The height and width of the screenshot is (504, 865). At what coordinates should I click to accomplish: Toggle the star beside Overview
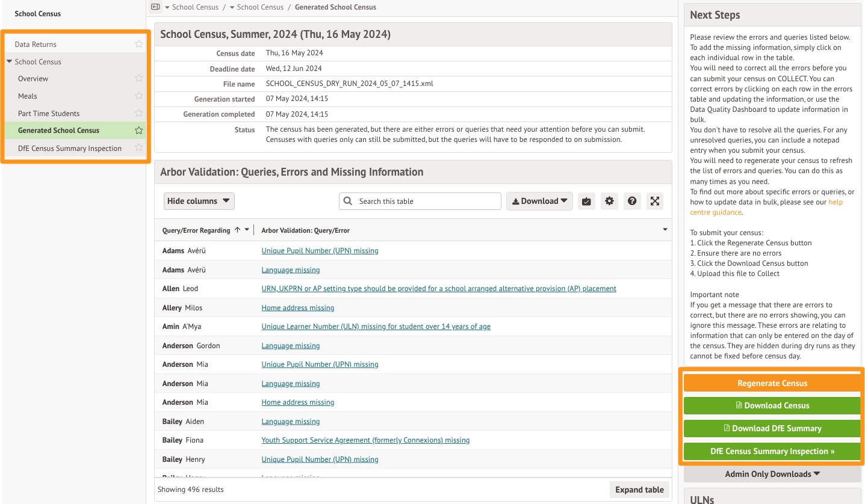click(x=139, y=79)
